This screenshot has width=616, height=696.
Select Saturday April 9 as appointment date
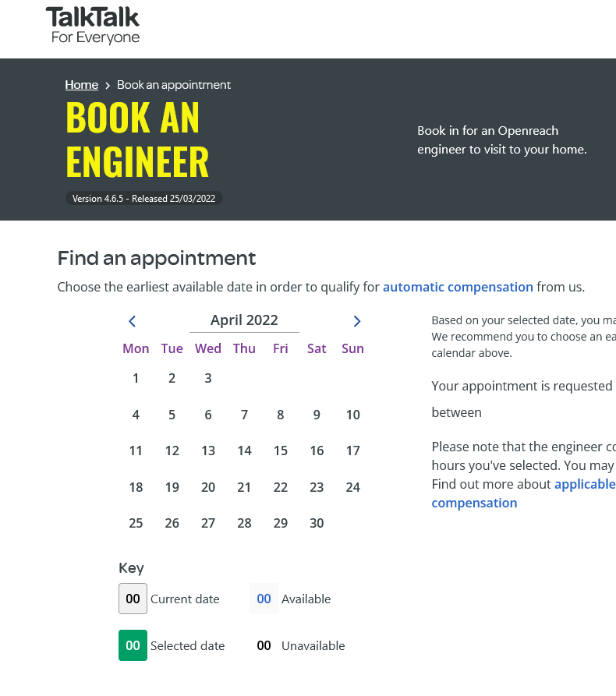click(317, 415)
